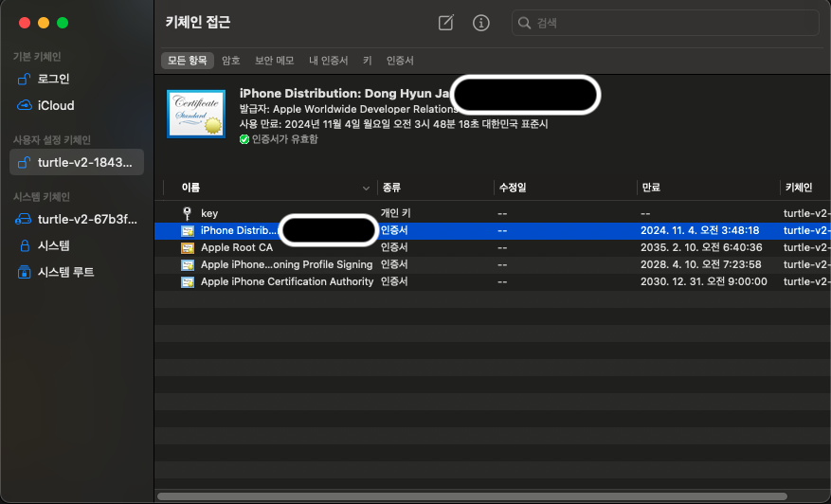Click the 인증서가 유효함 status text
This screenshot has width=831, height=504.
[284, 139]
